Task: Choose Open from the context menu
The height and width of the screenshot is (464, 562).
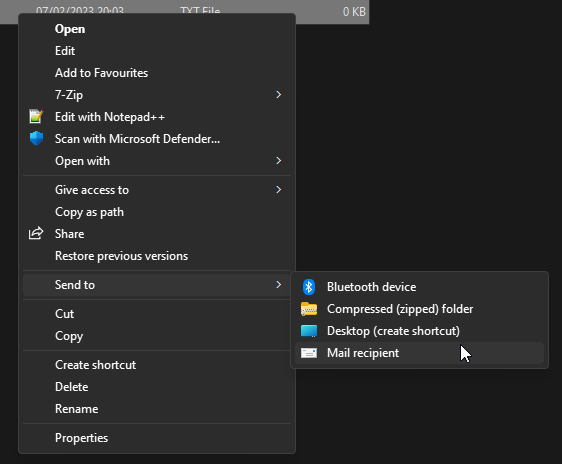Action: [x=157, y=29]
